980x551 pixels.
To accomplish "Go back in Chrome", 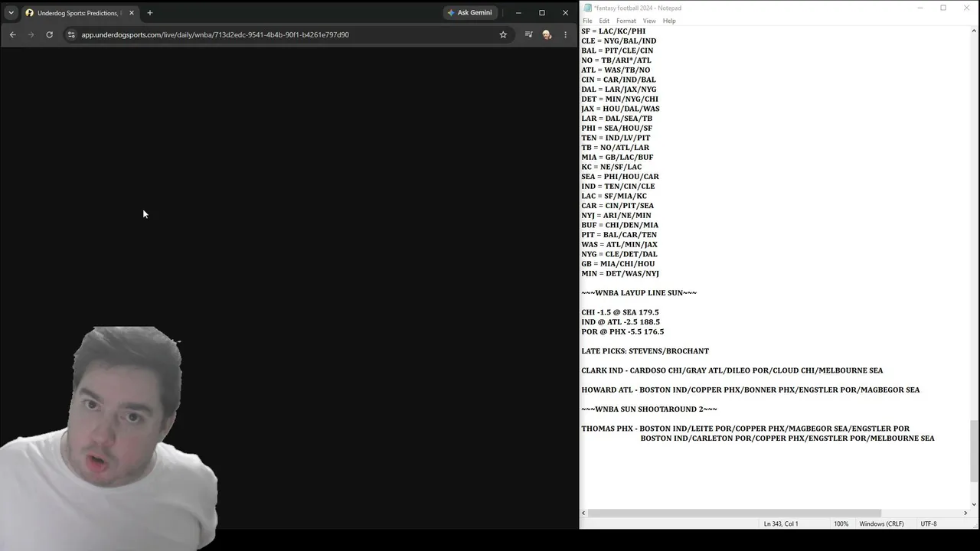I will point(12,34).
